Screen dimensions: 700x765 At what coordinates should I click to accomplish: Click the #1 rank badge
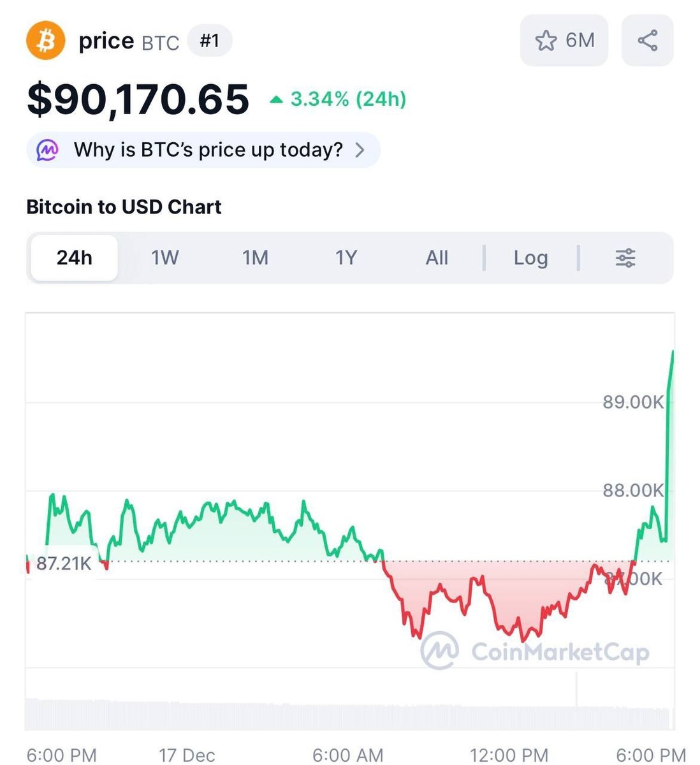coord(210,41)
